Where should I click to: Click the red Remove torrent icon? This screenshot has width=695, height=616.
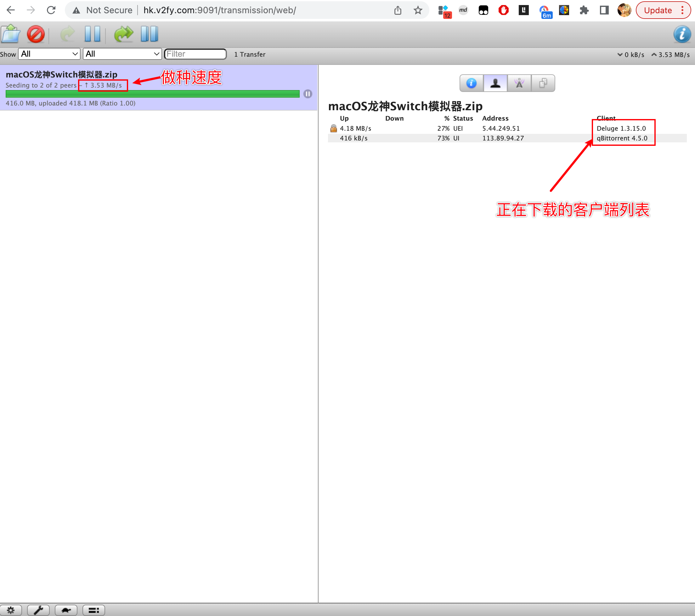click(x=36, y=34)
